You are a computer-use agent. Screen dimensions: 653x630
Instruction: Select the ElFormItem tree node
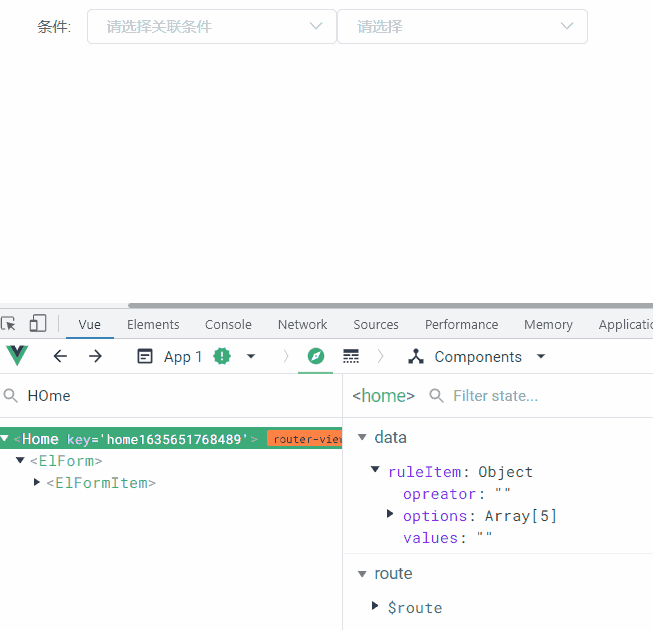coord(101,483)
